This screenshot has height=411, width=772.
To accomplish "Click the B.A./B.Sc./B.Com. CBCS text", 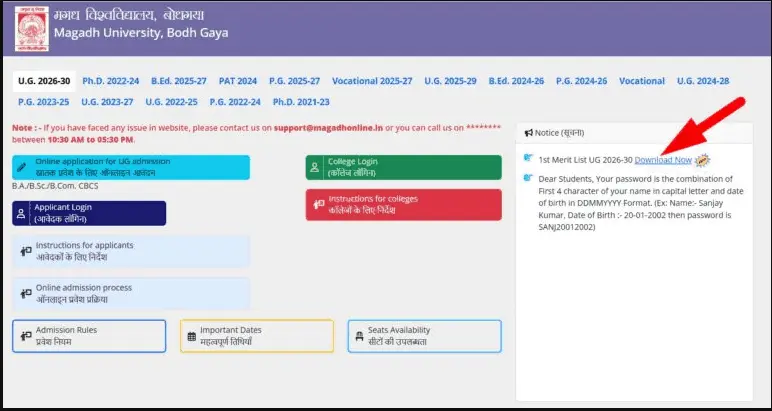I will pos(55,186).
